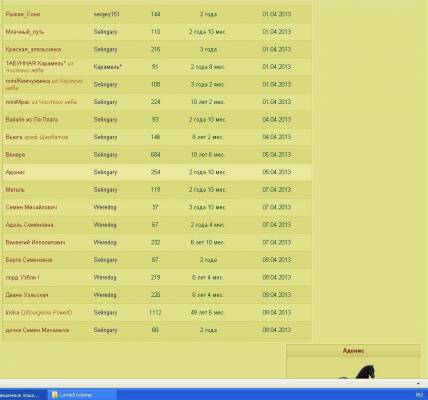Select the highlighted Адонис row link

[x=15, y=172]
